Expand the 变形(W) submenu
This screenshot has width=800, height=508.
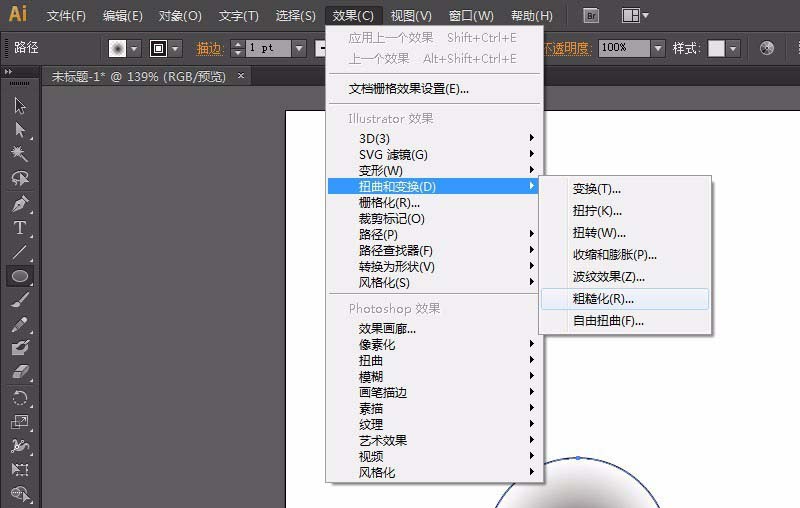pos(434,170)
